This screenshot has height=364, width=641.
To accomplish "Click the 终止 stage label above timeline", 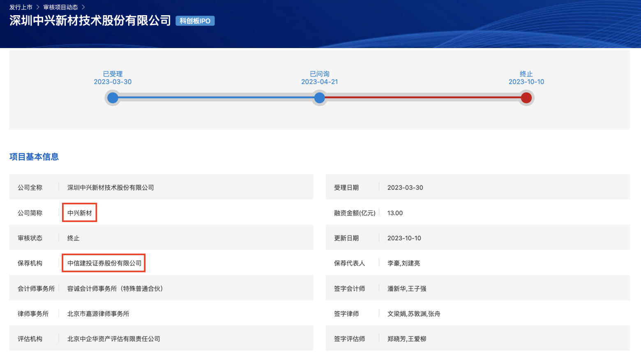I will pos(526,74).
